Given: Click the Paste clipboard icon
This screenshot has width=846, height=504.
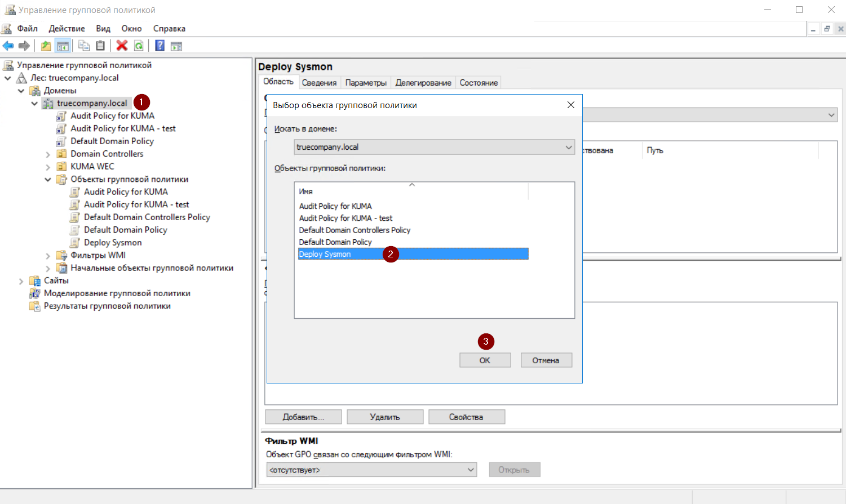Looking at the screenshot, I should 100,46.
